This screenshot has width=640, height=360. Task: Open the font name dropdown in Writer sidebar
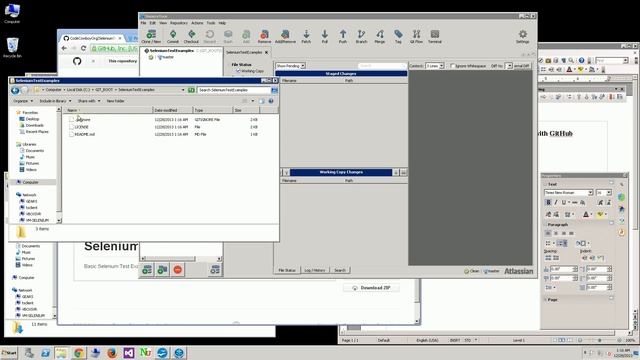point(591,193)
